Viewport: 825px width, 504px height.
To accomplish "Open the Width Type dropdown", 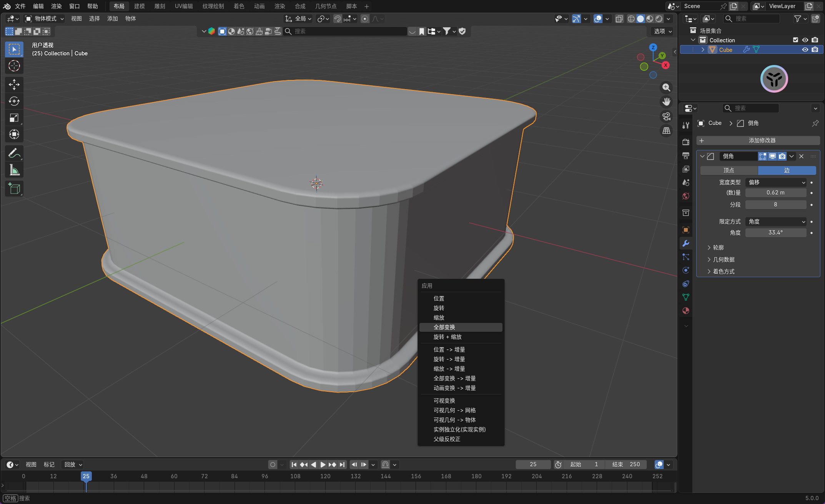I will [776, 182].
